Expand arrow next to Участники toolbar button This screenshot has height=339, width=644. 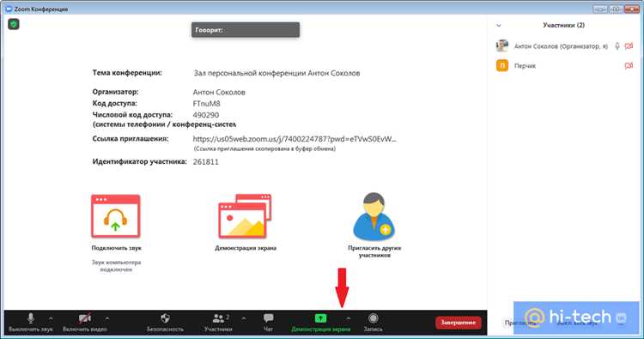[244, 318]
